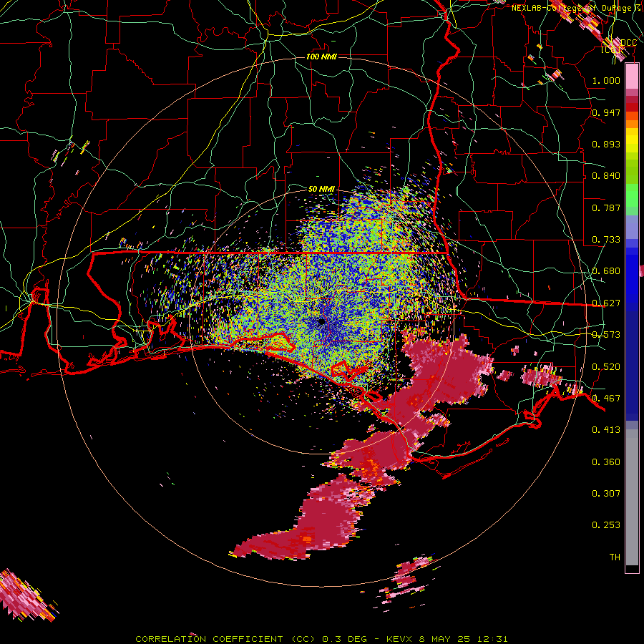Click the 1.000 value on the color scale
Screen dimensions: 644x644
(x=606, y=80)
